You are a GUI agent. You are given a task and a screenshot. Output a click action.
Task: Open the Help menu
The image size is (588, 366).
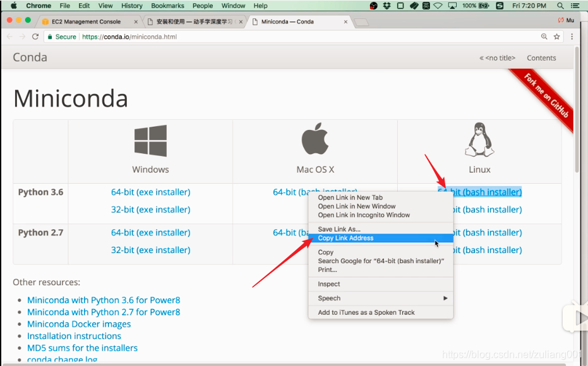click(x=260, y=6)
